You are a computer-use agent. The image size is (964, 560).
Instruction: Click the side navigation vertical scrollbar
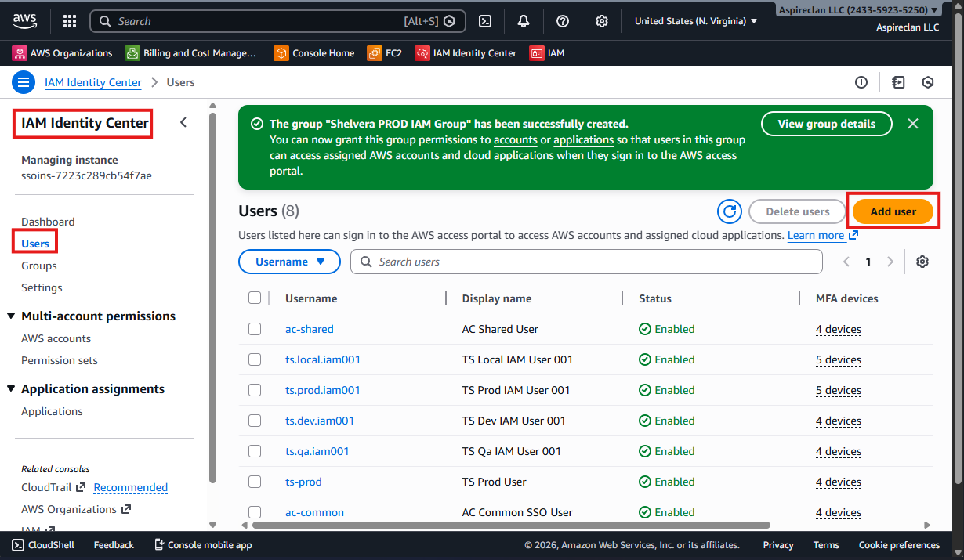pos(213,298)
